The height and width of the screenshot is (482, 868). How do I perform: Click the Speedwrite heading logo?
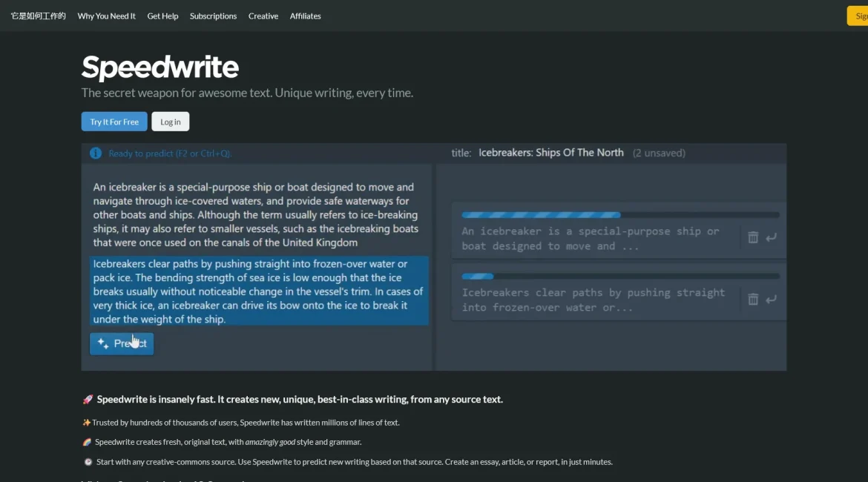[160, 67]
